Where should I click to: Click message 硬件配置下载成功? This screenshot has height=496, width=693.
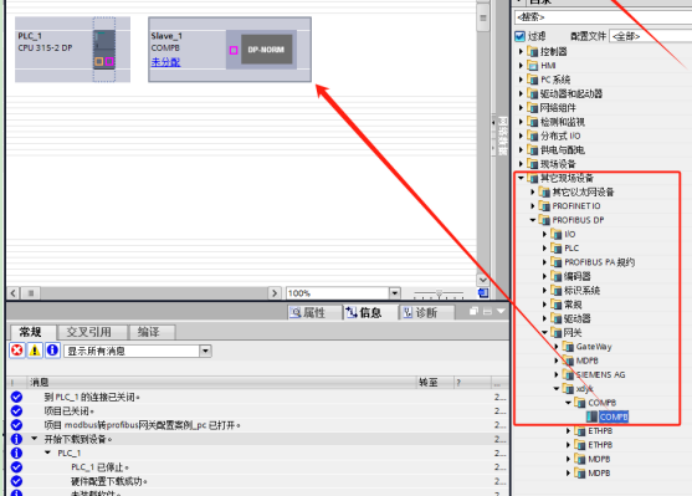point(109,481)
